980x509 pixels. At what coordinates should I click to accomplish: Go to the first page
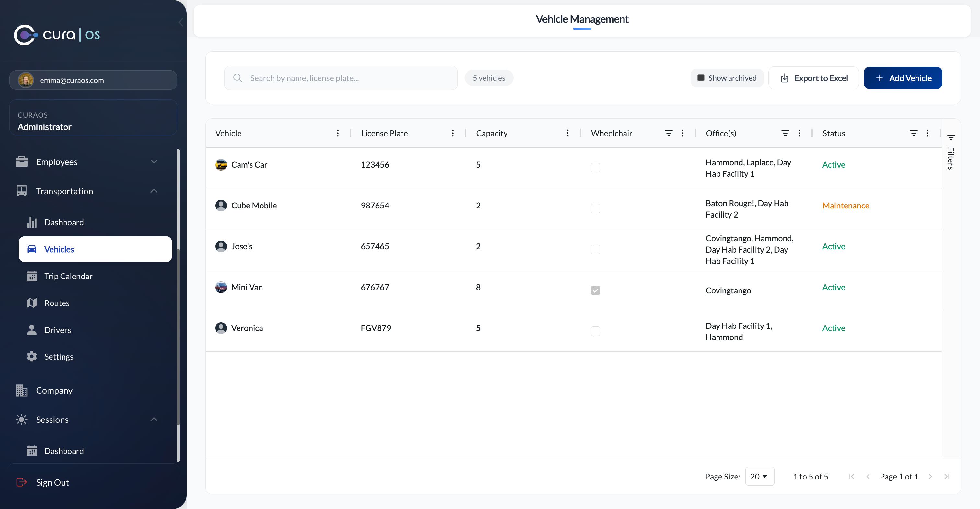(851, 476)
